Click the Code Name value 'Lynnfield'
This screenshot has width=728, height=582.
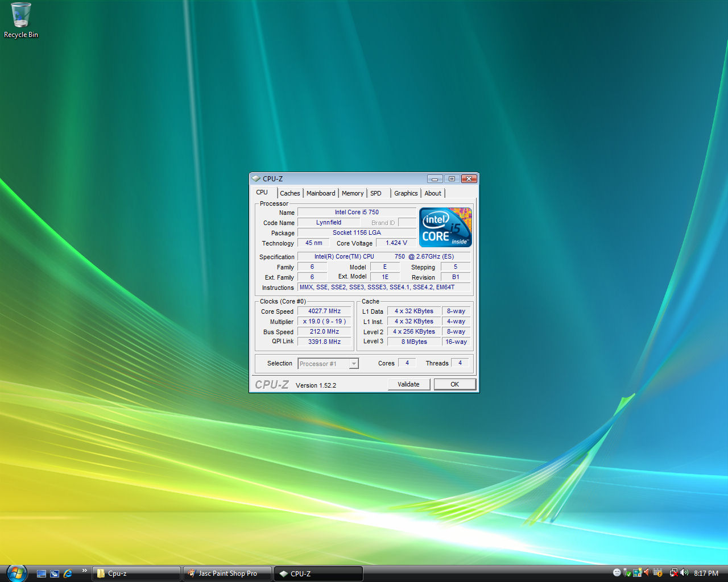(x=329, y=222)
